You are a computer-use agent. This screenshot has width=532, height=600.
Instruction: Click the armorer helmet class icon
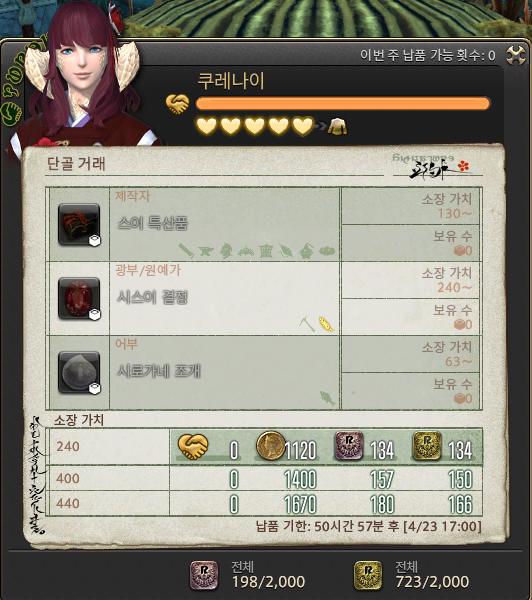coord(226,251)
